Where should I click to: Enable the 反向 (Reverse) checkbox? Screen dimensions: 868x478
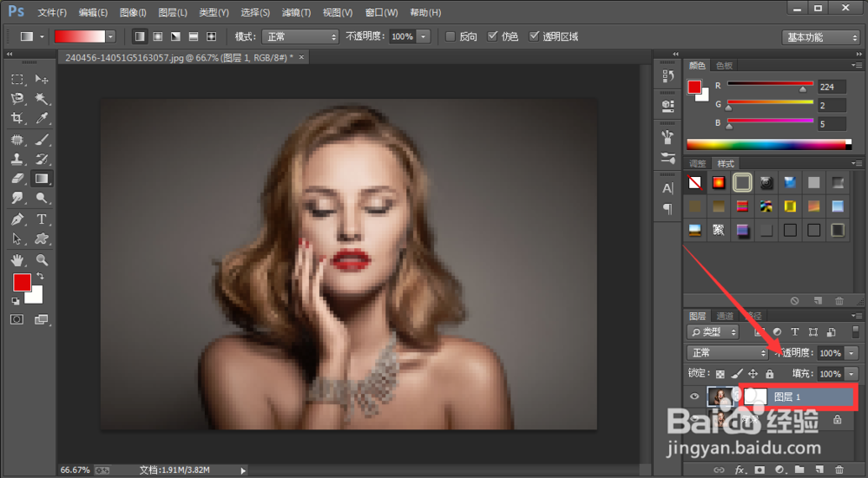tap(450, 37)
